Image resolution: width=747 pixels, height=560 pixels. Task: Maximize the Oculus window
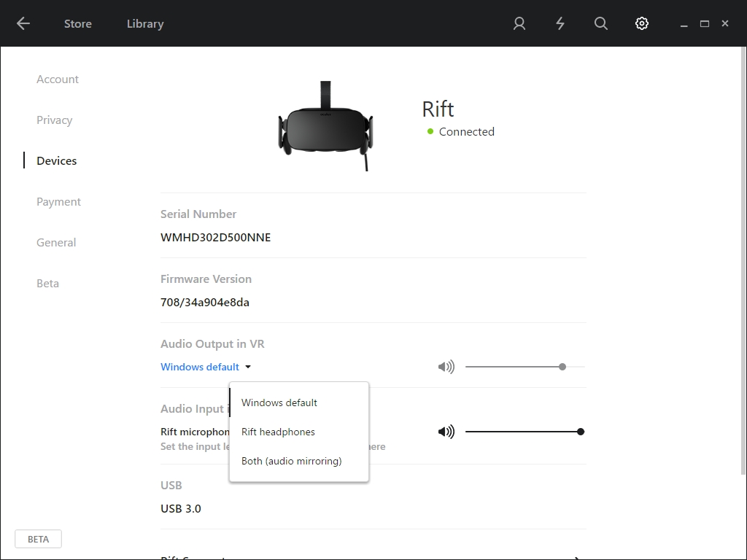pos(704,24)
